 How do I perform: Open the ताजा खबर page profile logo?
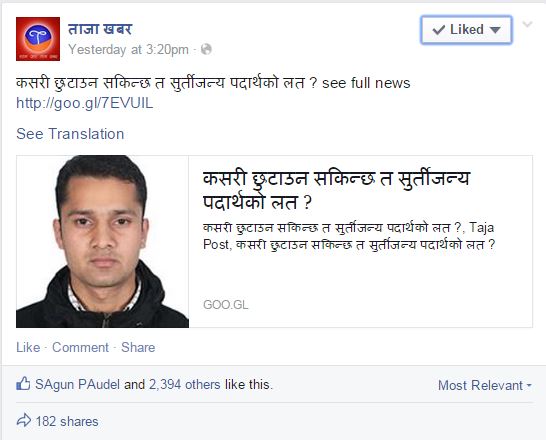(x=38, y=39)
